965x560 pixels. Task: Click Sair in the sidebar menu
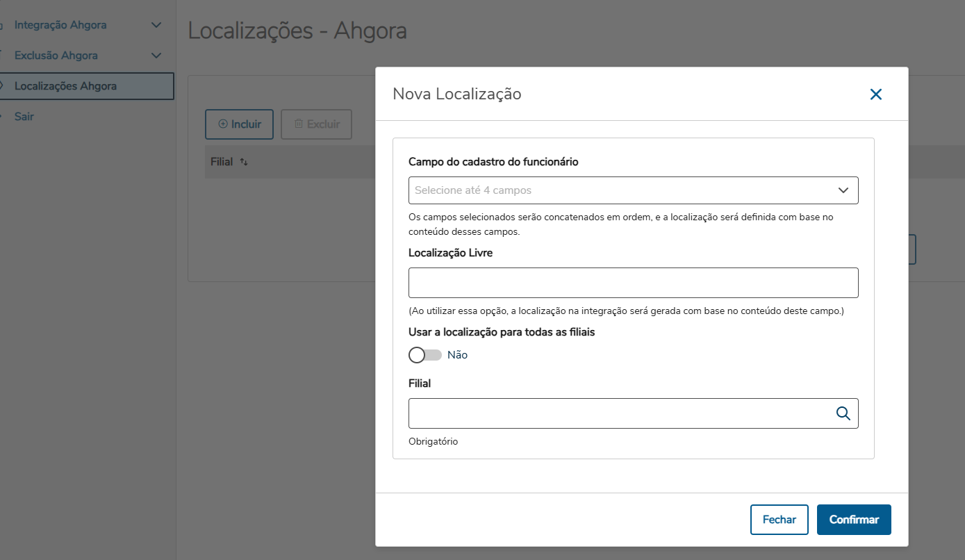point(24,117)
